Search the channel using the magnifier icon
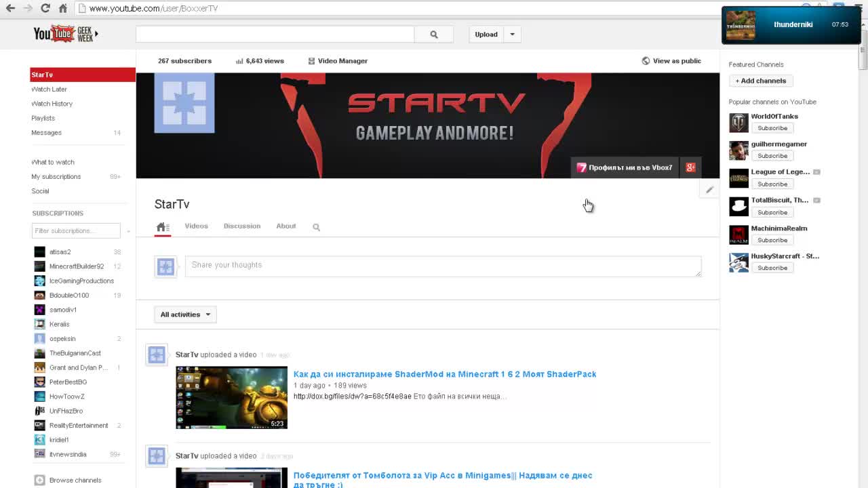The image size is (868, 488). click(316, 227)
